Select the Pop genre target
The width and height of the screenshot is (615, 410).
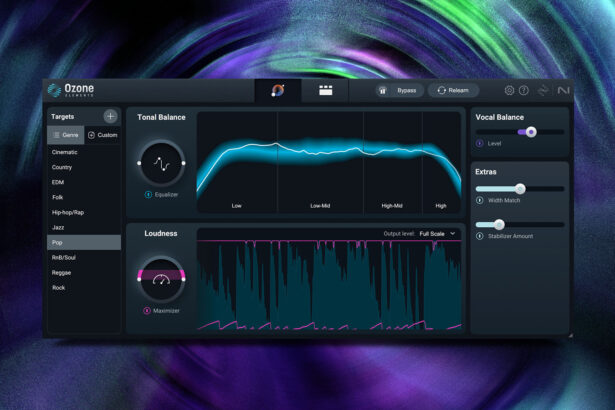coord(84,242)
